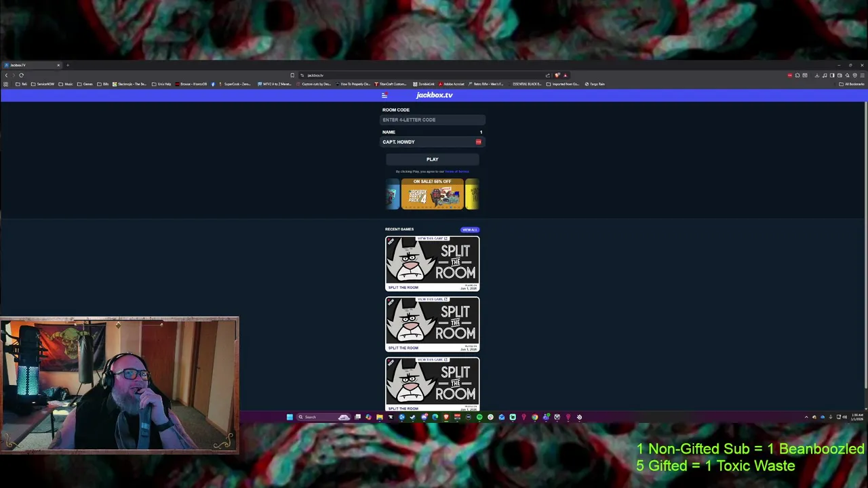Focus the Room Code input field

(x=432, y=120)
